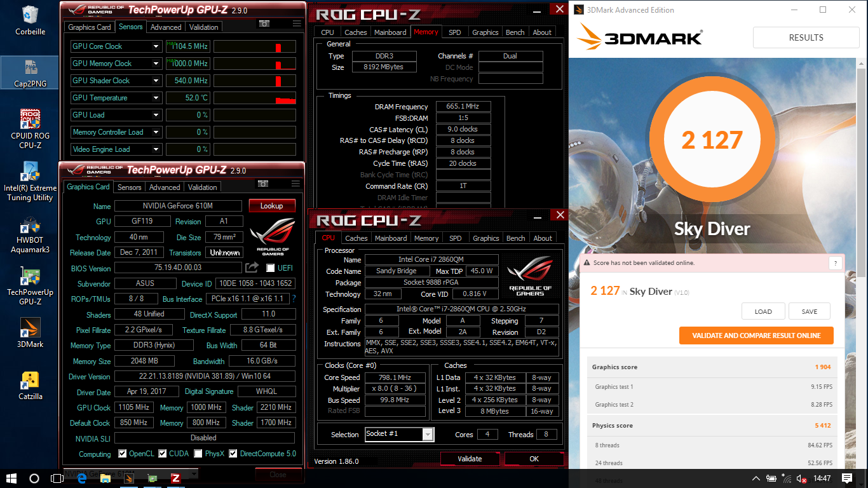Click the GPU Core Clock graph in Sensors
The width and height of the screenshot is (868, 488).
[x=255, y=46]
